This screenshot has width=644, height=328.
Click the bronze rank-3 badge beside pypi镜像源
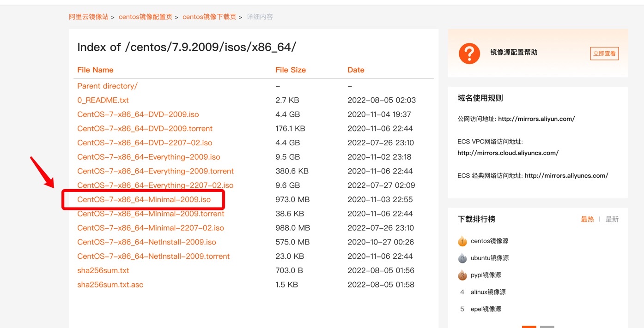(462, 275)
